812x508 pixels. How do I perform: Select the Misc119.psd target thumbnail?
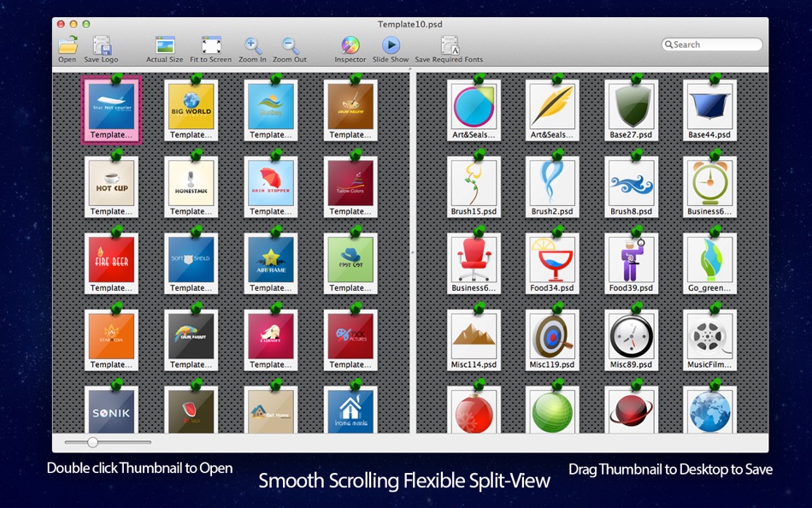552,340
